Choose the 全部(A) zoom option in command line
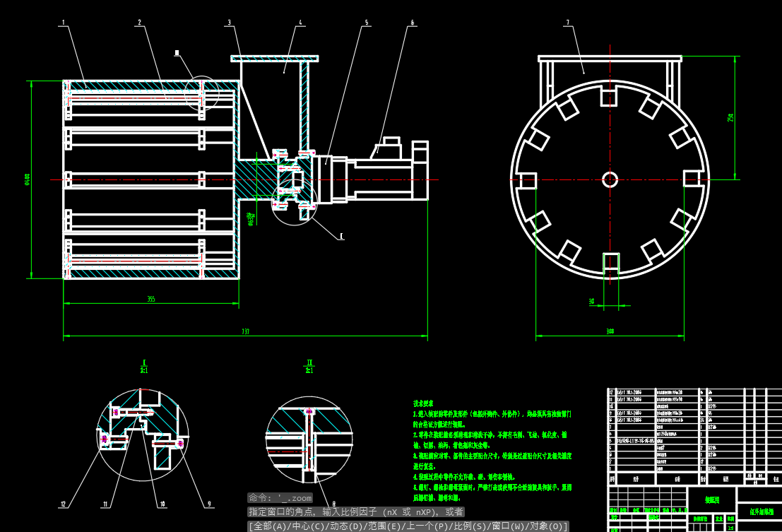Image resolution: width=782 pixels, height=532 pixels. click(x=269, y=526)
